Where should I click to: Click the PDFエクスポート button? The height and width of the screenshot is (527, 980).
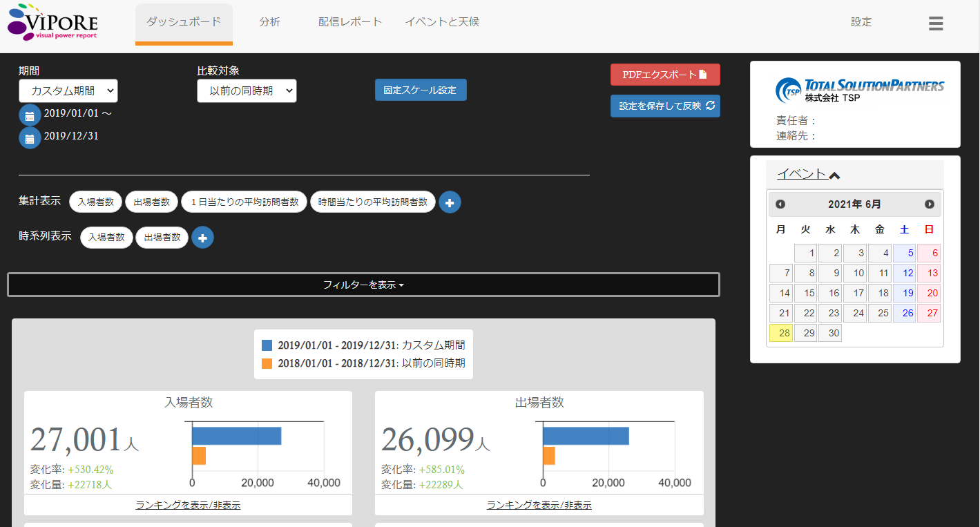point(664,75)
